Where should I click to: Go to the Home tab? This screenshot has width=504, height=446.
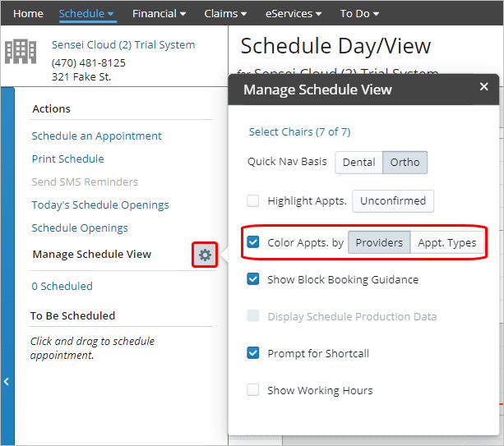click(x=29, y=14)
